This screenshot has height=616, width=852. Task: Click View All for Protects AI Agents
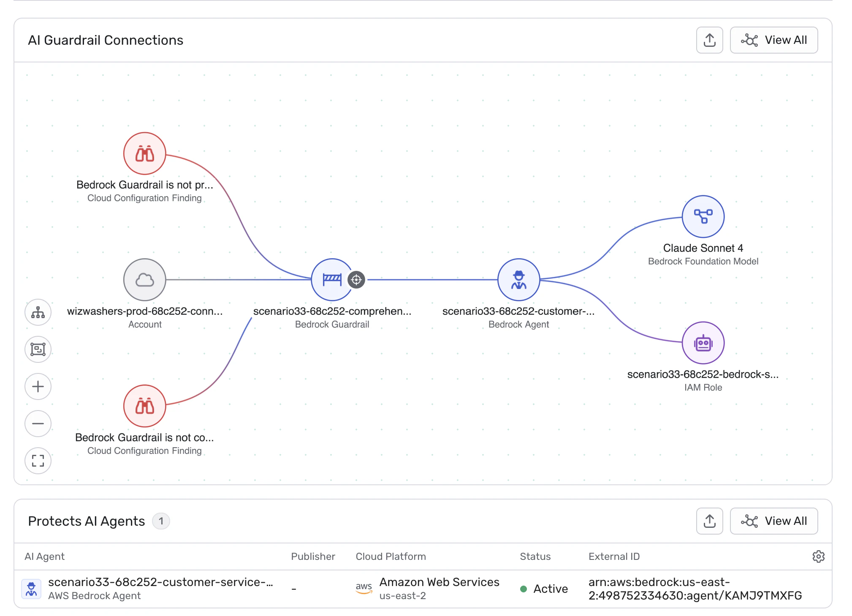(x=773, y=521)
